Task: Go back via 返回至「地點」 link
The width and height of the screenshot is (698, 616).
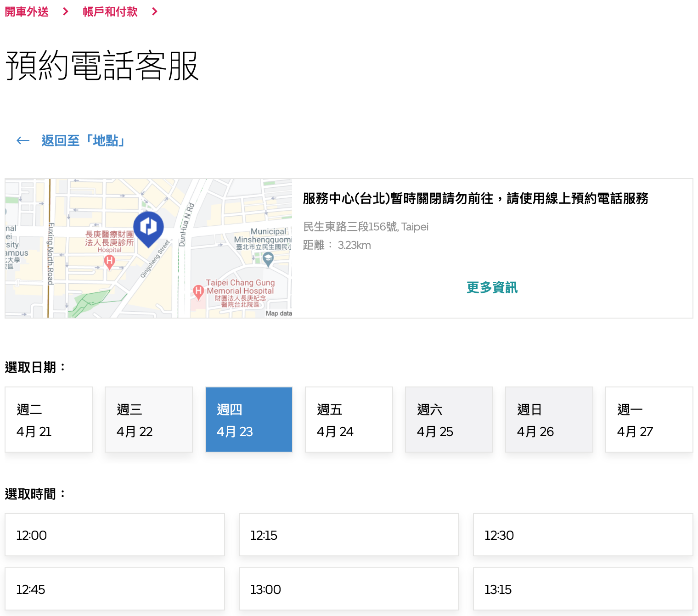Action: [x=84, y=140]
